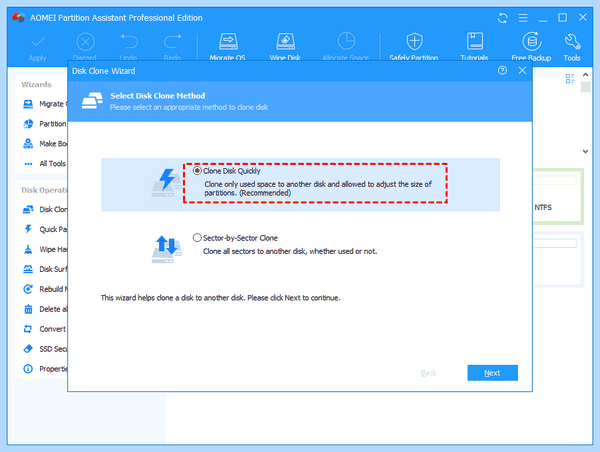Click the Wizards section header
The width and height of the screenshot is (600, 452).
coord(36,85)
